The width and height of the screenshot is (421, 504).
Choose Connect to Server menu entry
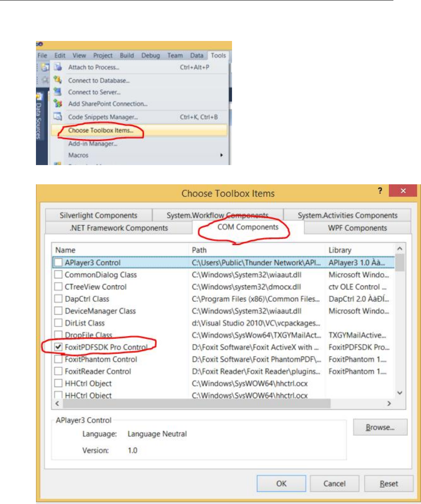pyautogui.click(x=140, y=92)
